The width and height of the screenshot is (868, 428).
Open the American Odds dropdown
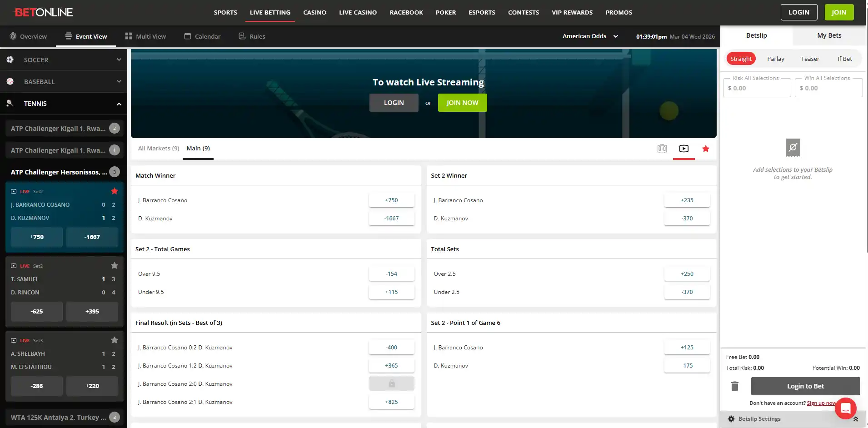click(590, 36)
